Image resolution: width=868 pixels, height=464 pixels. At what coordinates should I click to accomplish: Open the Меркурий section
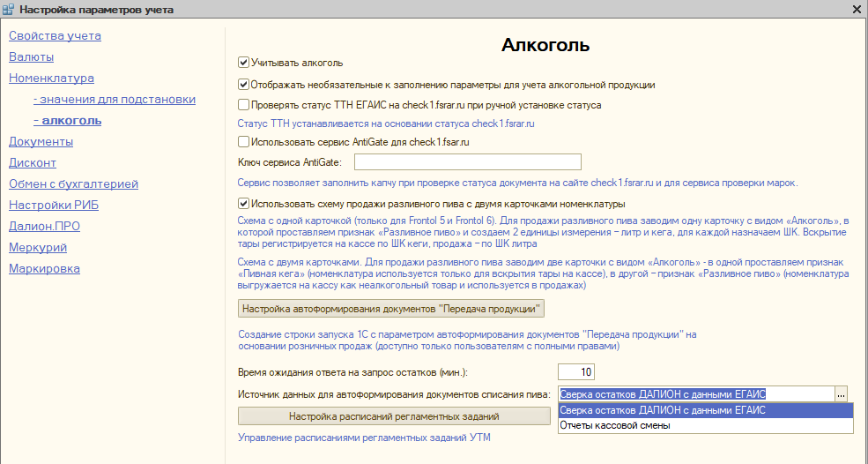click(x=38, y=247)
